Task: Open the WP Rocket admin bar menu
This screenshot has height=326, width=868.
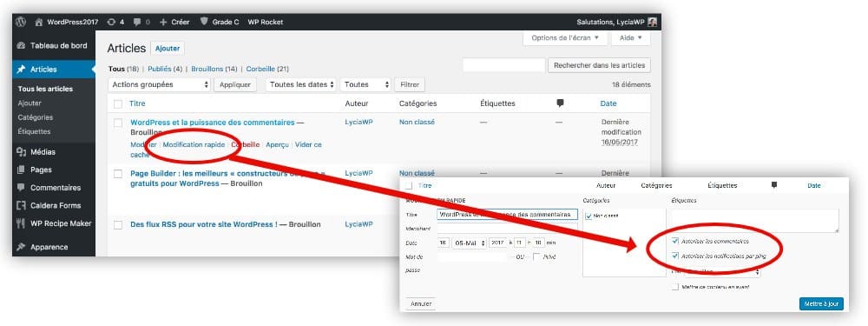Action: click(x=265, y=23)
